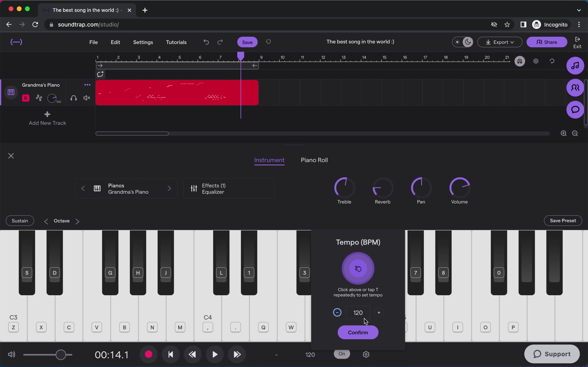Click the Save button
588x367 pixels.
coord(247,42)
